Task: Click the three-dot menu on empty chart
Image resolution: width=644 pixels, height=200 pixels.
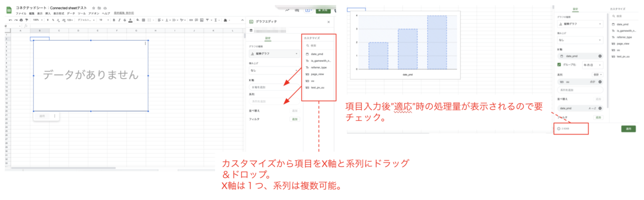Action: pos(145,44)
